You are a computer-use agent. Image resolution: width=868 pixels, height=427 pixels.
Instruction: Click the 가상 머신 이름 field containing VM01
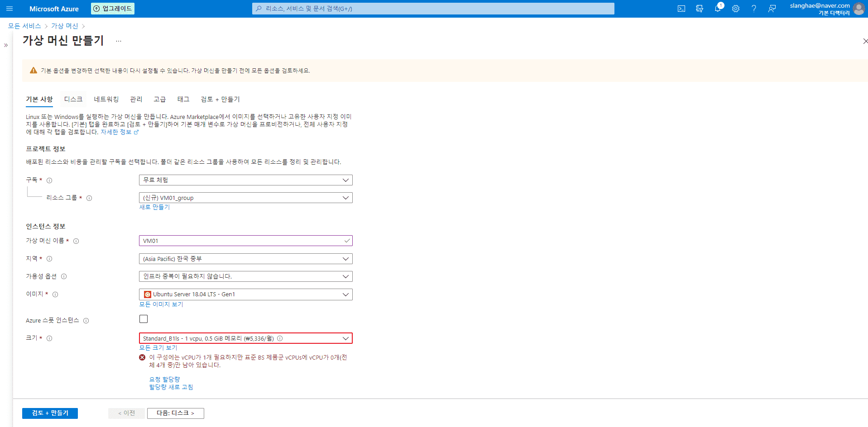(x=245, y=241)
